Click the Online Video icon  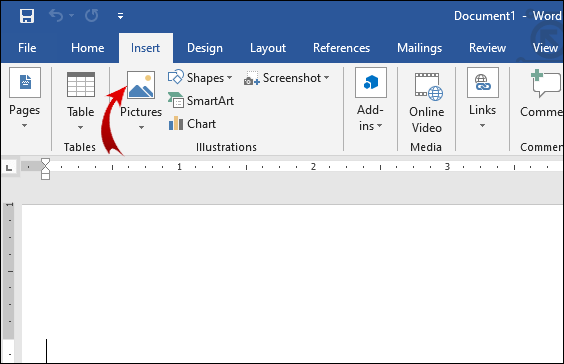click(x=428, y=87)
